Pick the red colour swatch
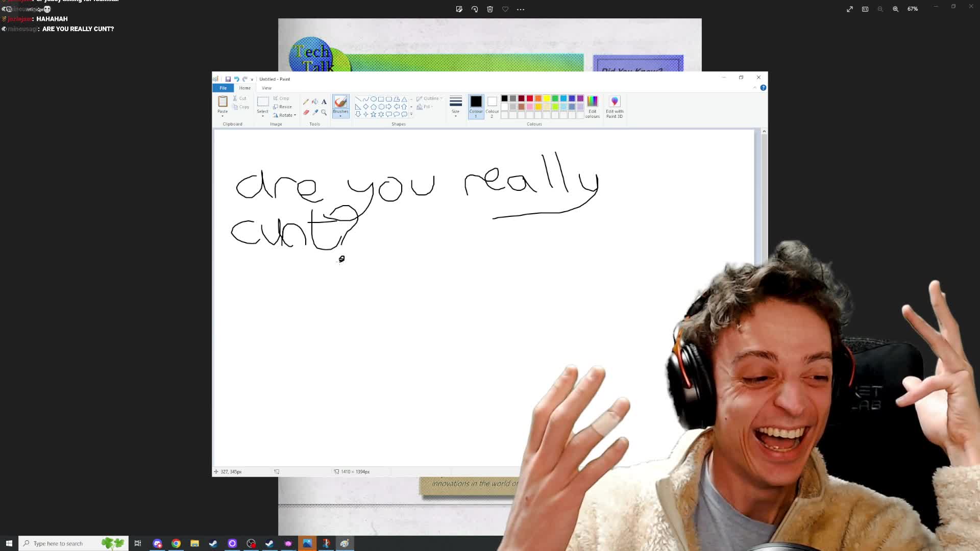Image resolution: width=980 pixels, height=551 pixels. [530, 98]
